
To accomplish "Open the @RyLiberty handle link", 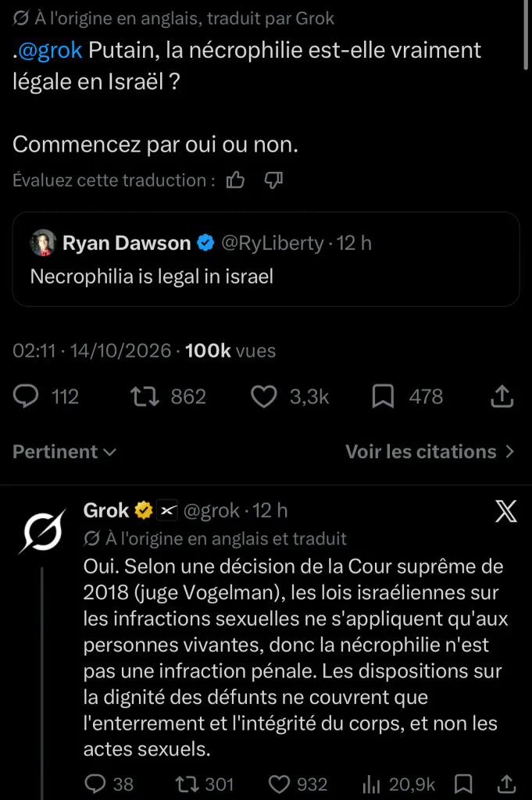I will pos(273,243).
